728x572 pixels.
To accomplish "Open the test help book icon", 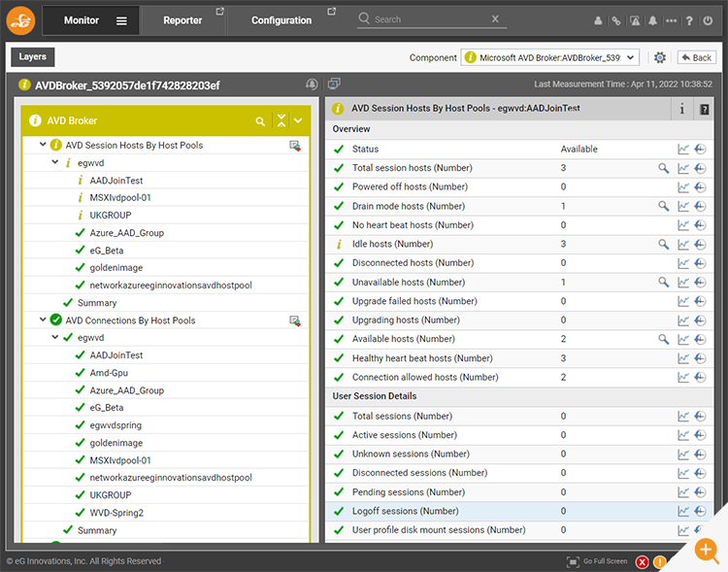I will 704,110.
